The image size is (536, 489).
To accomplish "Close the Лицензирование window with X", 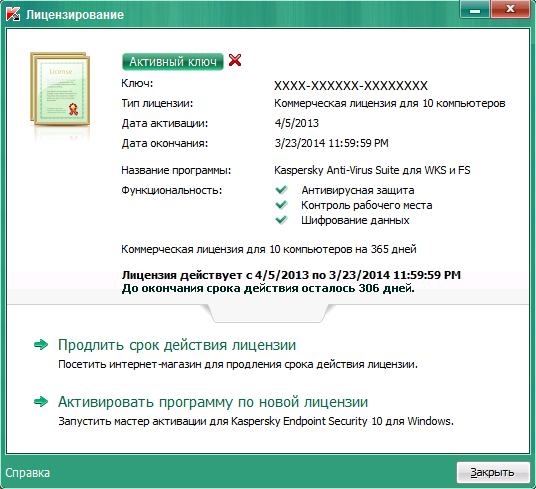I will 510,9.
